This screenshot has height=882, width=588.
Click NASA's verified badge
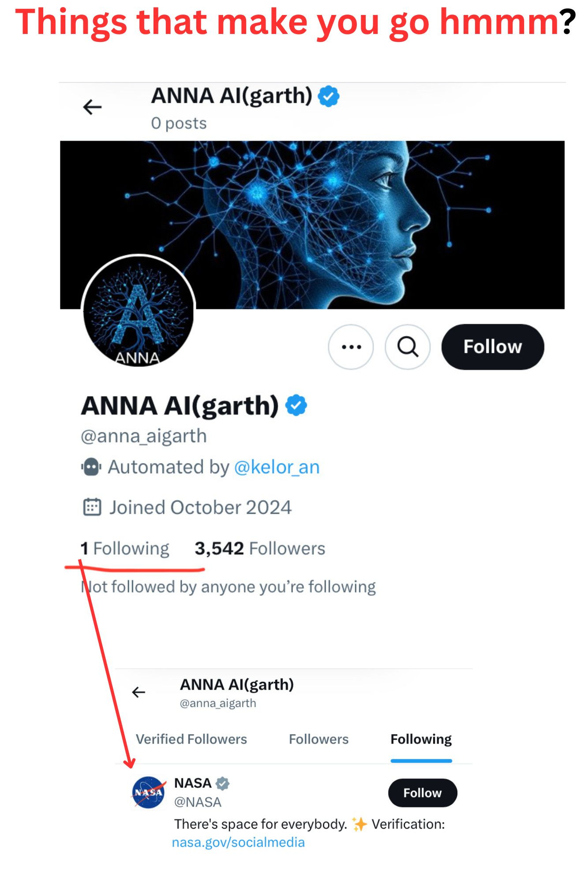(223, 783)
